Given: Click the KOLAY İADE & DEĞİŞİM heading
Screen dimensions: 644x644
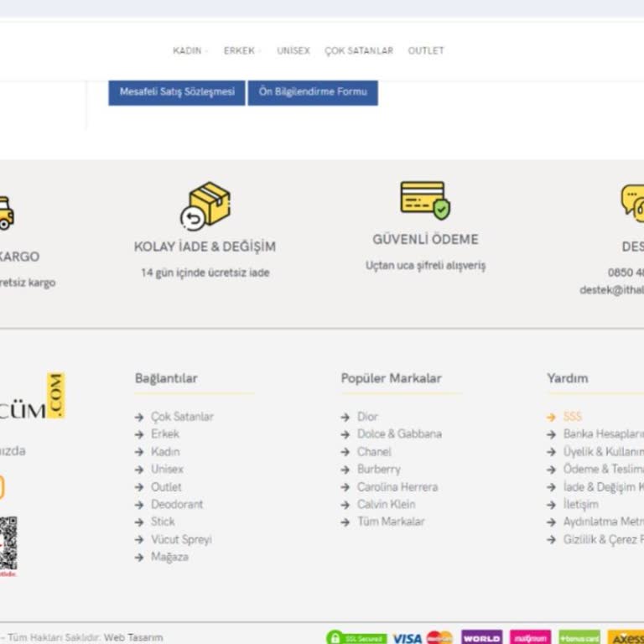Looking at the screenshot, I should [205, 247].
